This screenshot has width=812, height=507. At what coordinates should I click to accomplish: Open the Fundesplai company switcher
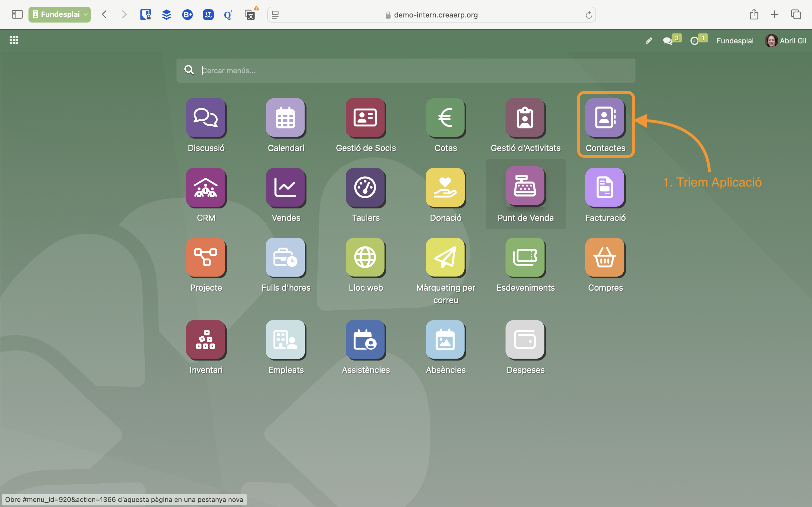pos(734,41)
